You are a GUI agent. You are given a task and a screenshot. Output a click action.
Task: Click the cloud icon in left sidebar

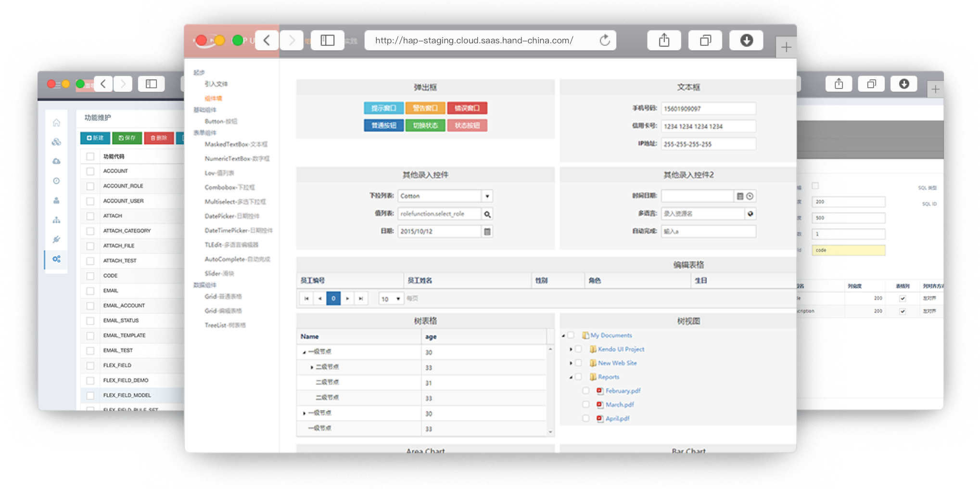pyautogui.click(x=56, y=161)
